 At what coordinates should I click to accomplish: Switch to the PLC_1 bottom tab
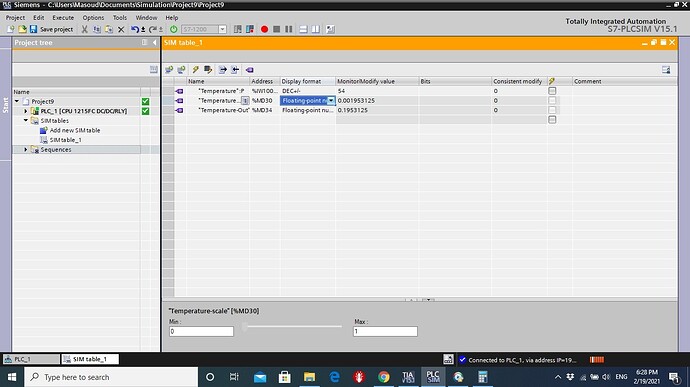(x=31, y=359)
